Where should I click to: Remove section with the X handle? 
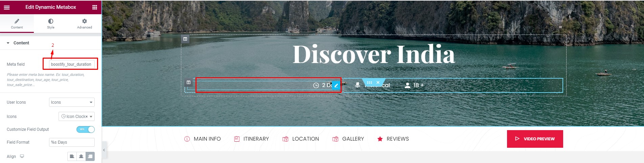coord(378,82)
